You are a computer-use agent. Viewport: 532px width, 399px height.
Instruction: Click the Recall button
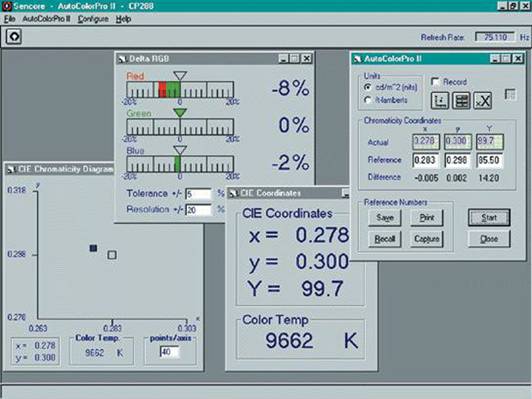coord(385,239)
